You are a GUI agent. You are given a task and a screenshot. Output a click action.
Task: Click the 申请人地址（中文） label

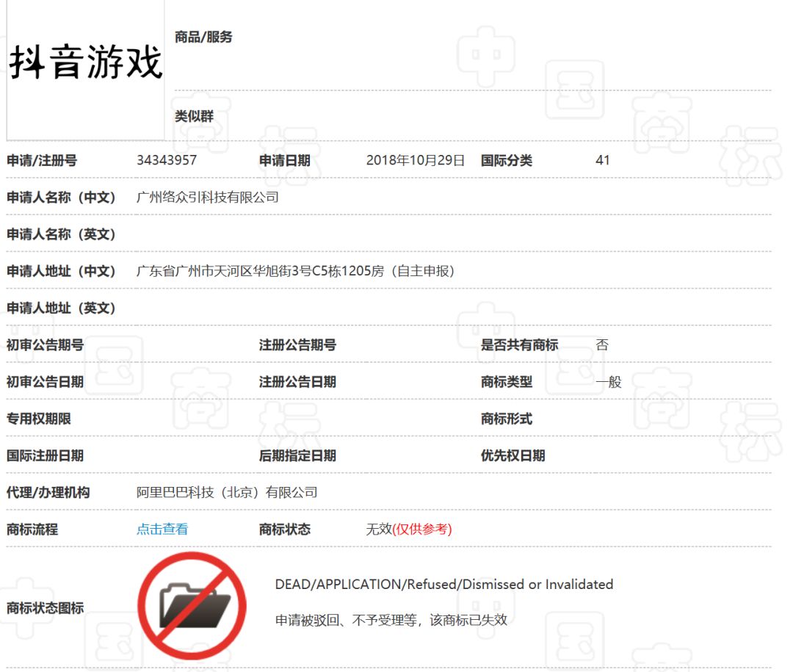(61, 271)
